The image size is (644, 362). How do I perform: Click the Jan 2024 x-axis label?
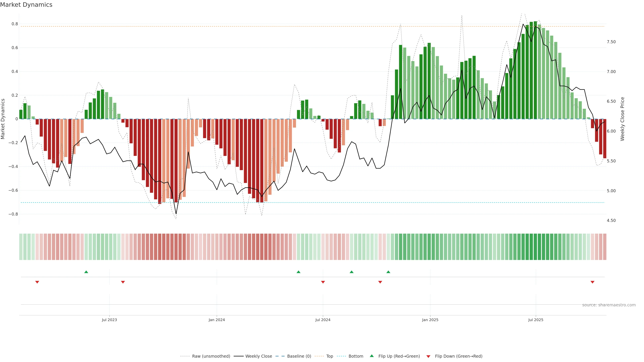(217, 320)
